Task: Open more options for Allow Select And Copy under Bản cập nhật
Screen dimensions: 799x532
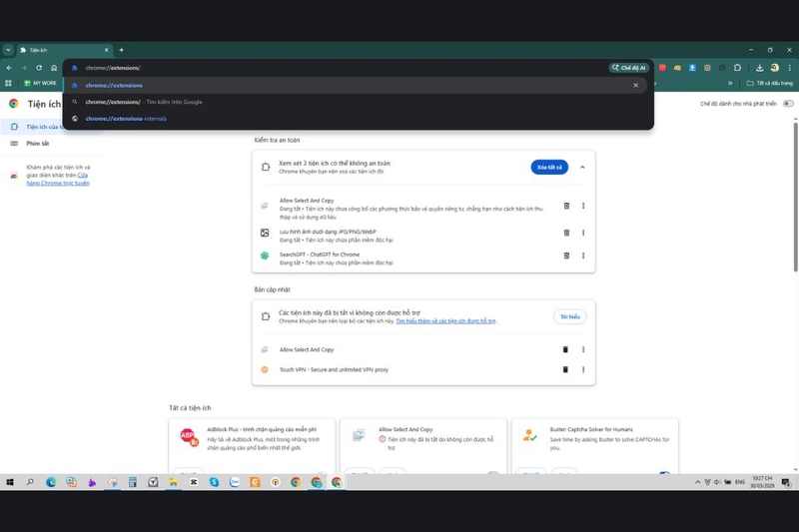Action: point(583,349)
